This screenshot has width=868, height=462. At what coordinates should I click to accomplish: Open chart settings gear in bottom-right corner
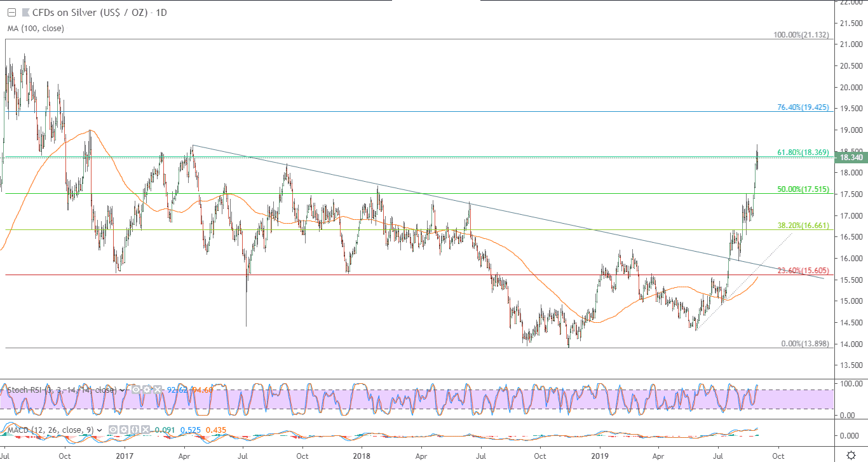tap(851, 455)
